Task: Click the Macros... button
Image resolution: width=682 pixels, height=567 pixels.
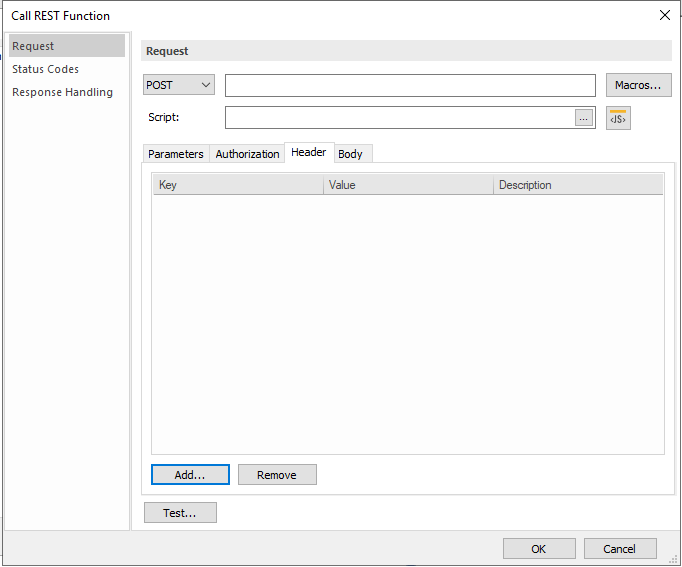Action: coord(639,85)
